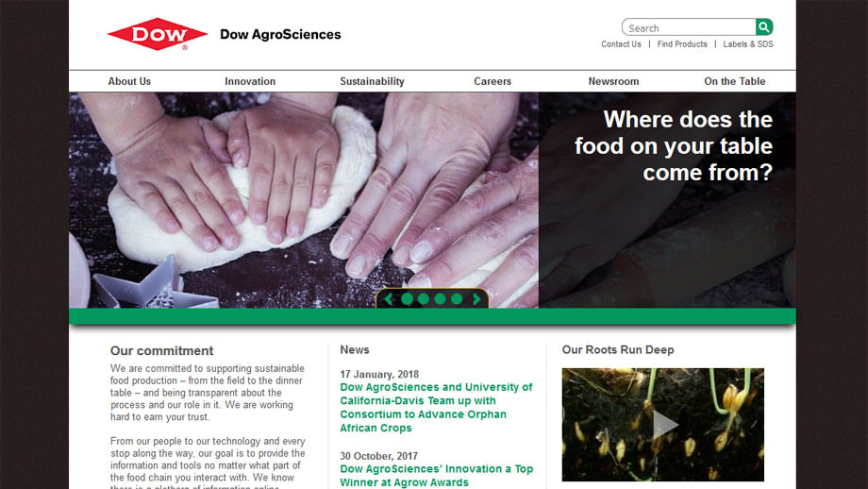
Task: Select the second carousel dot
Action: pos(424,299)
